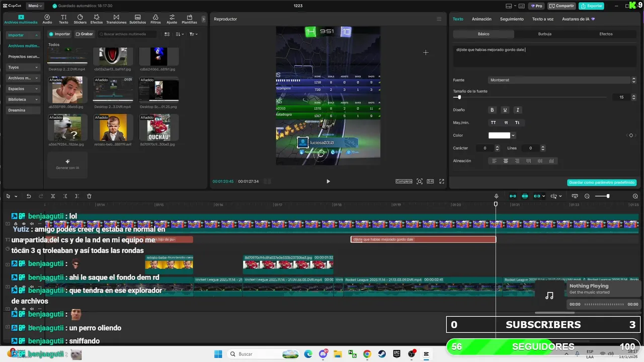
Task: Open the Reproductor panel menu icon
Action: click(x=439, y=19)
